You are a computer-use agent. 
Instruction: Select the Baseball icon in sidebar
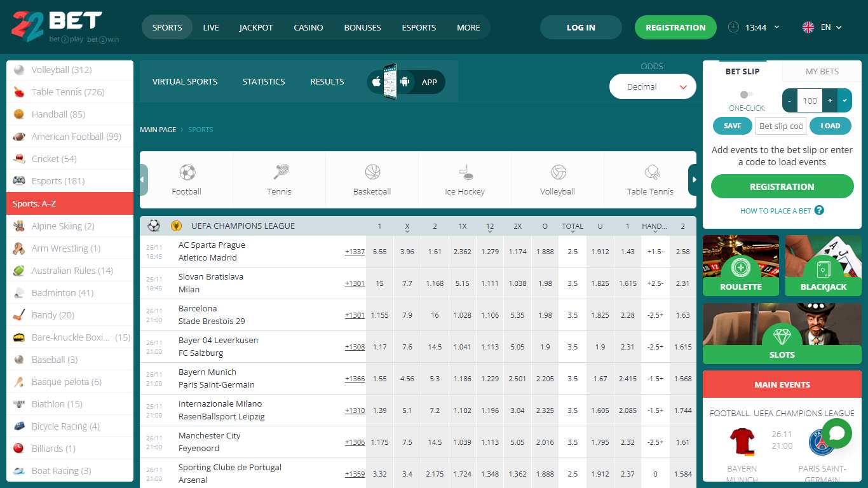point(19,360)
